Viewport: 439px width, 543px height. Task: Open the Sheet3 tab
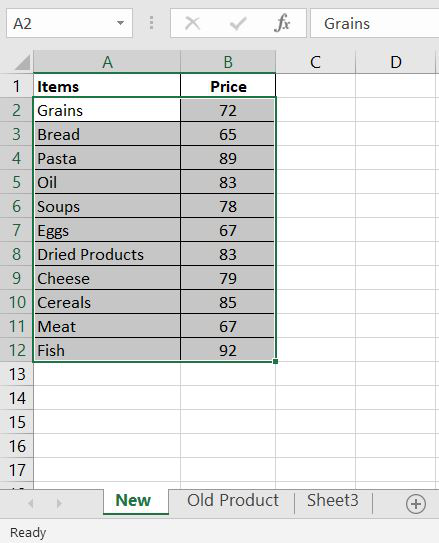332,500
